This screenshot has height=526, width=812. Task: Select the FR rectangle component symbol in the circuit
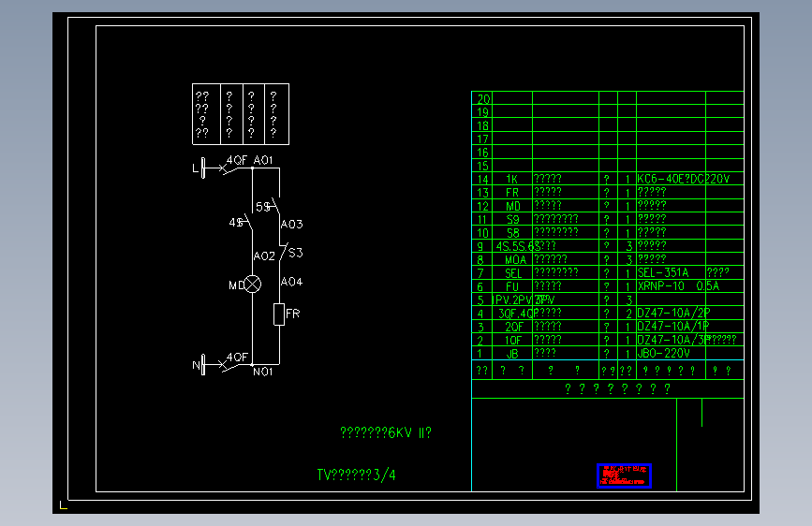[x=279, y=314]
